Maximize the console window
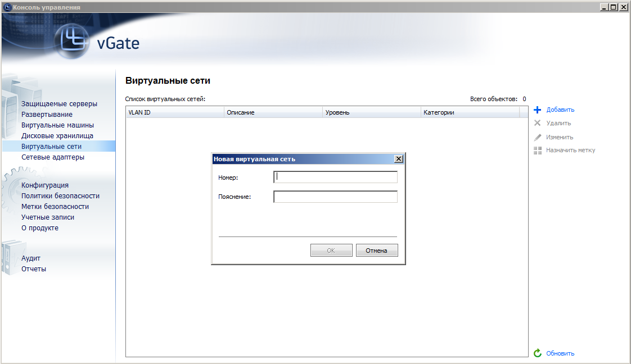The height and width of the screenshot is (364, 631). coord(613,7)
